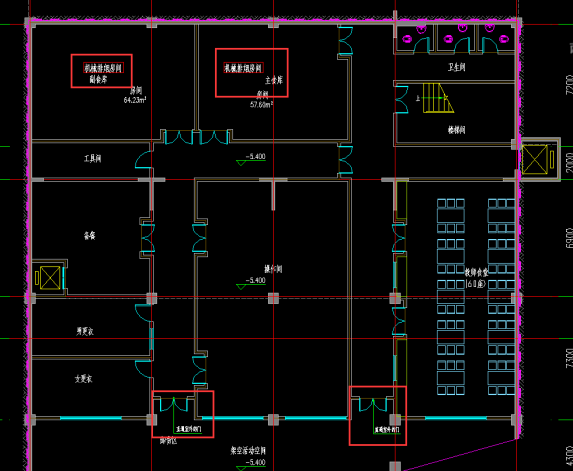Click the 工具间 room label
The image size is (573, 471).
point(92,159)
